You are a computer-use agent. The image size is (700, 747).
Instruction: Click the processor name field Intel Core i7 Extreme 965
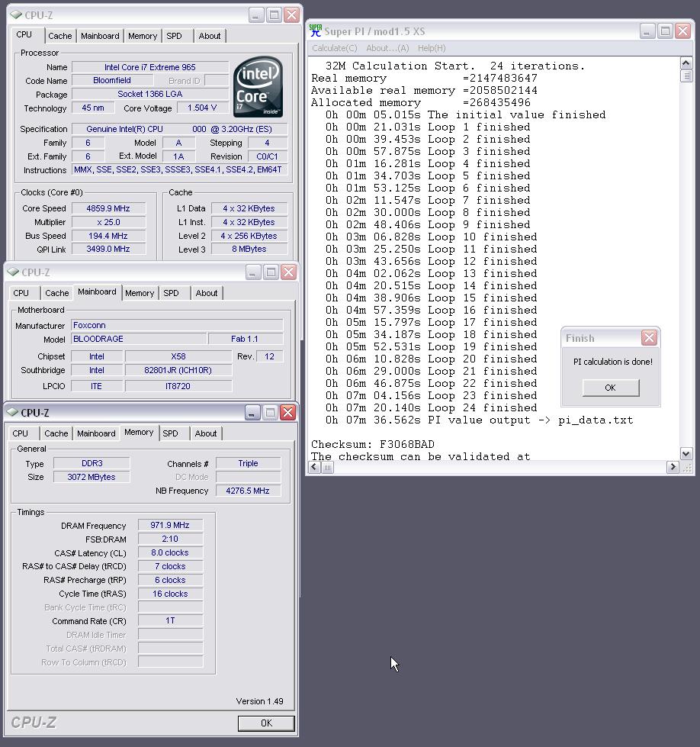(x=150, y=67)
